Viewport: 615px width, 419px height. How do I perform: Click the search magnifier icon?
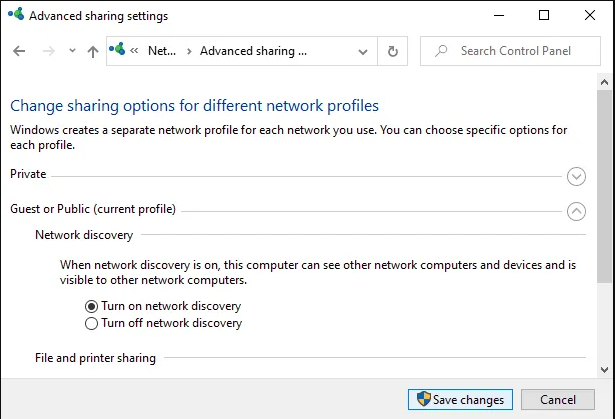pyautogui.click(x=441, y=51)
